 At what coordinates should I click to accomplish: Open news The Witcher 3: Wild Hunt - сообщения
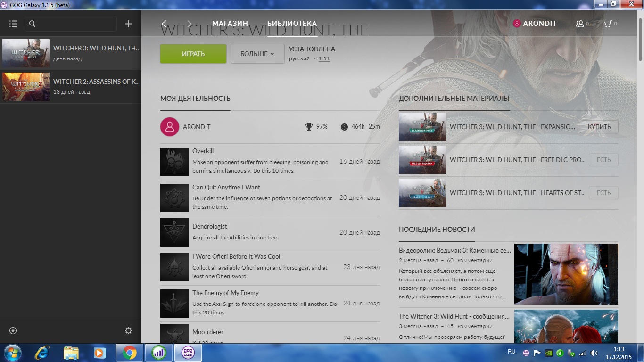[x=454, y=316]
